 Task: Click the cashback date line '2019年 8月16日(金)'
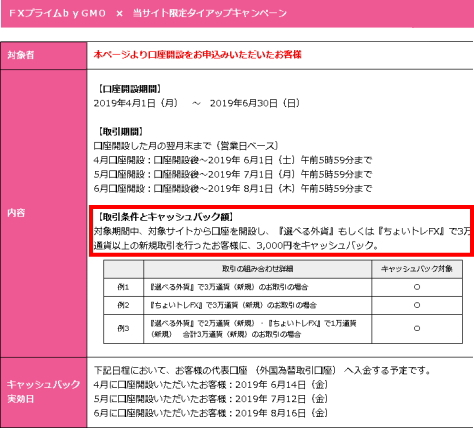211,413
